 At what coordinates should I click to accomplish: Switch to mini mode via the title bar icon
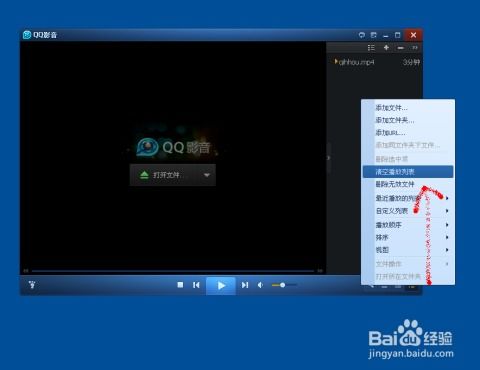(x=374, y=35)
